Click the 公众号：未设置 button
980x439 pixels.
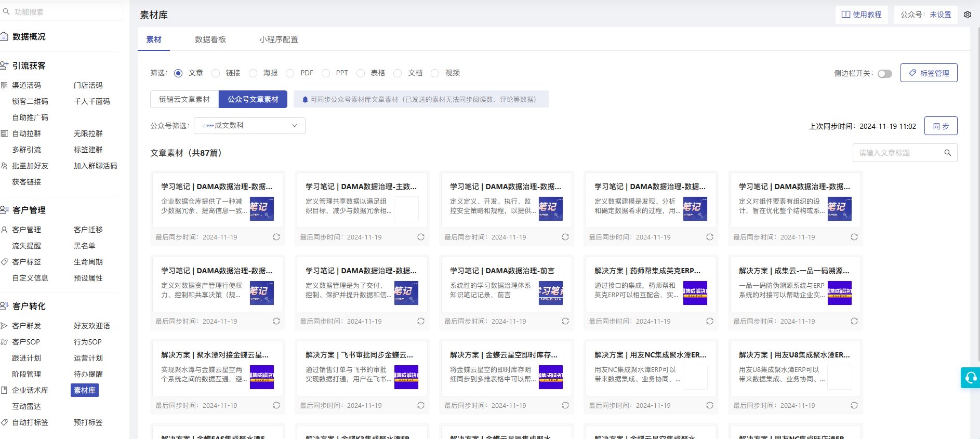(x=926, y=15)
